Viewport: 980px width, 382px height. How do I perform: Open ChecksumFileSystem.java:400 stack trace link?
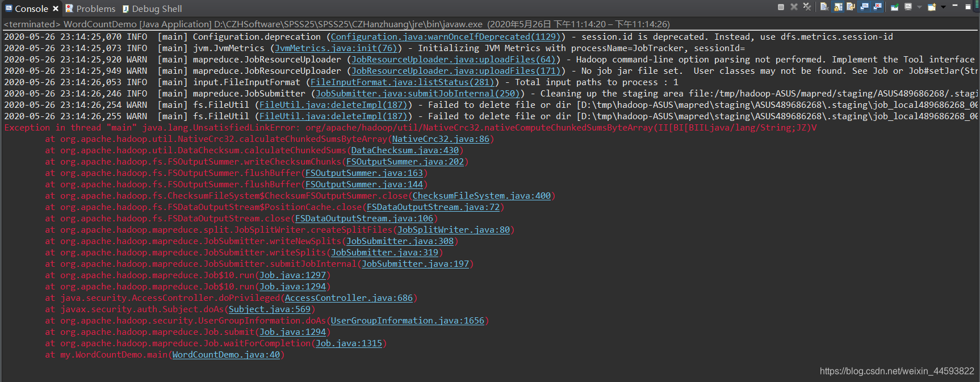point(481,196)
